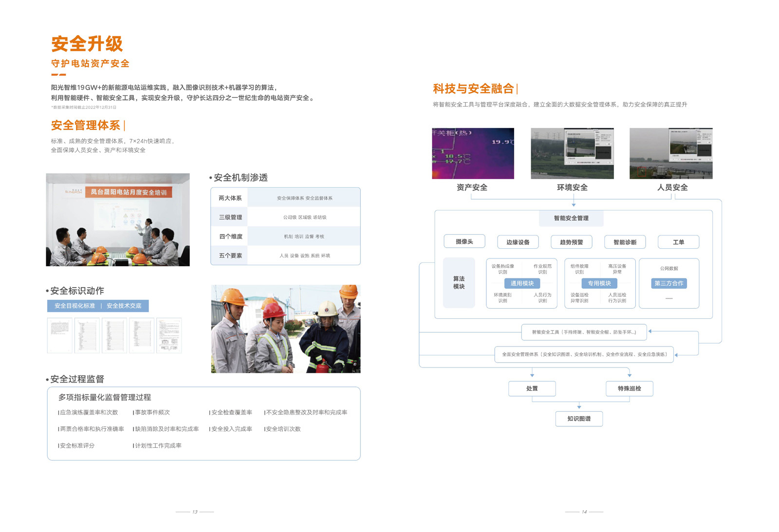Click 安全保障体系 安全监督体系 cell

(304, 198)
